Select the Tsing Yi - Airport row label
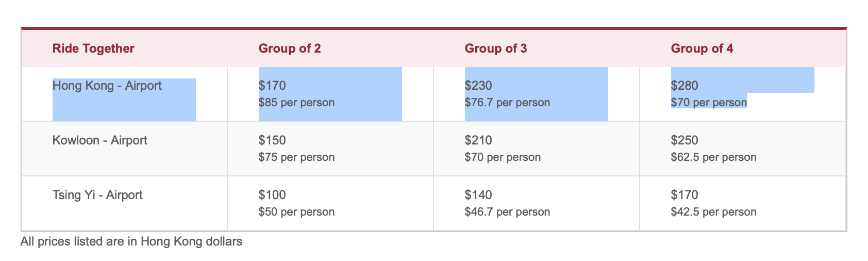The height and width of the screenshot is (261, 868). pos(97,195)
